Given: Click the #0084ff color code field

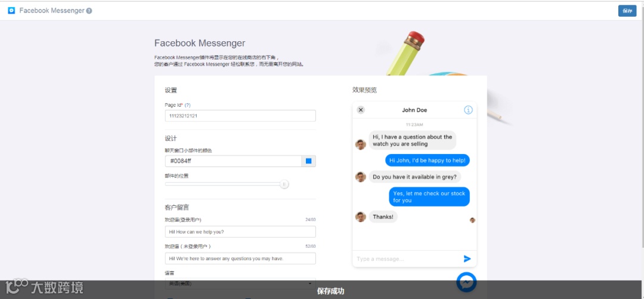Looking at the screenshot, I should [x=233, y=161].
